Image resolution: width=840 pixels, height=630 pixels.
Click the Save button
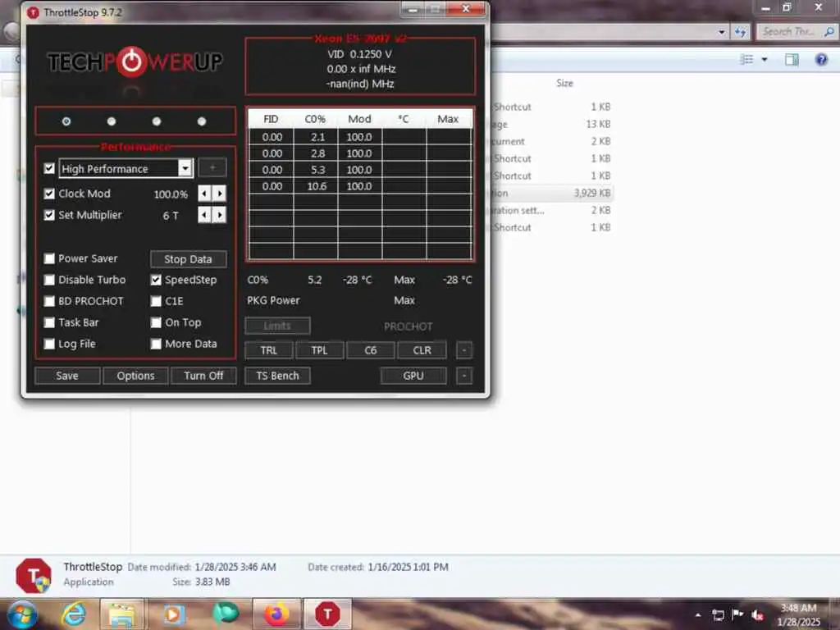pyautogui.click(x=67, y=376)
